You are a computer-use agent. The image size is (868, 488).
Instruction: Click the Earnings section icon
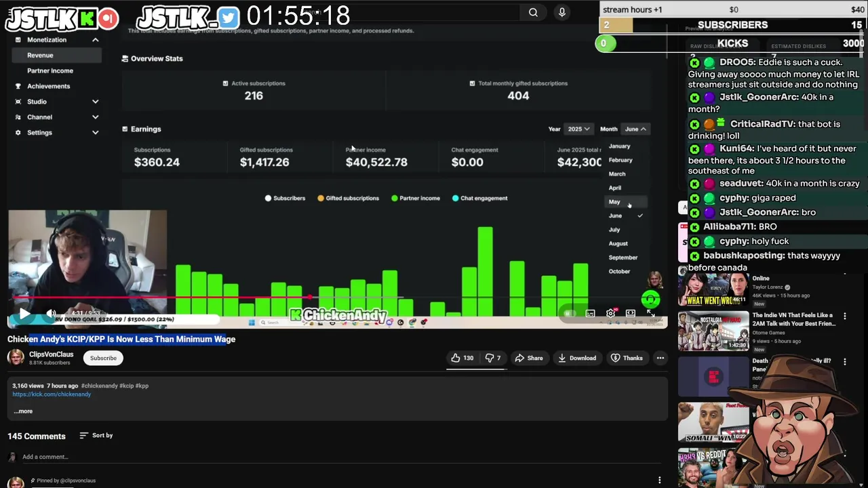tap(125, 129)
